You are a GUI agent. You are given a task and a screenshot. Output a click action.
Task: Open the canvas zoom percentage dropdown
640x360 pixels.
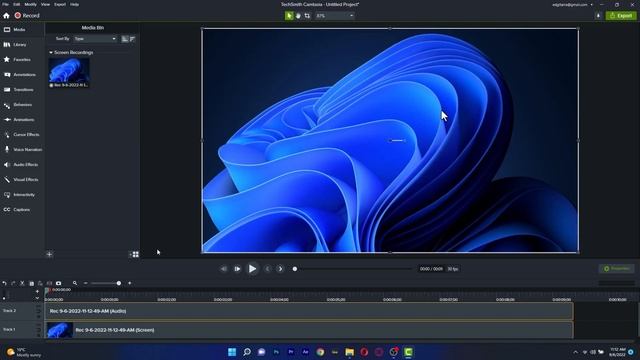335,16
